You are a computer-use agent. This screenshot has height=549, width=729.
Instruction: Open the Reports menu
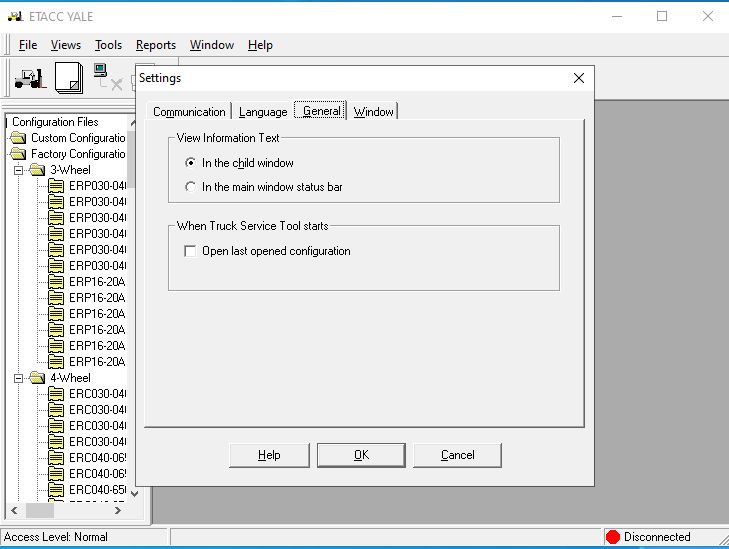[156, 45]
